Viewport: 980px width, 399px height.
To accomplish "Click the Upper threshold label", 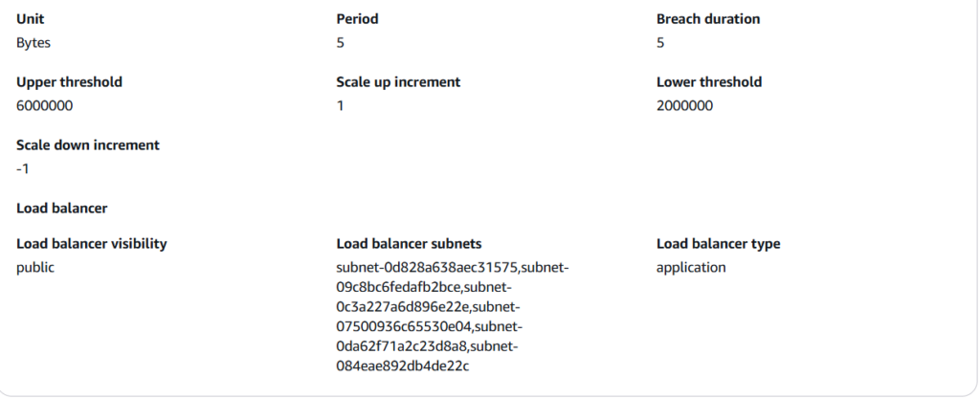I will (x=69, y=82).
